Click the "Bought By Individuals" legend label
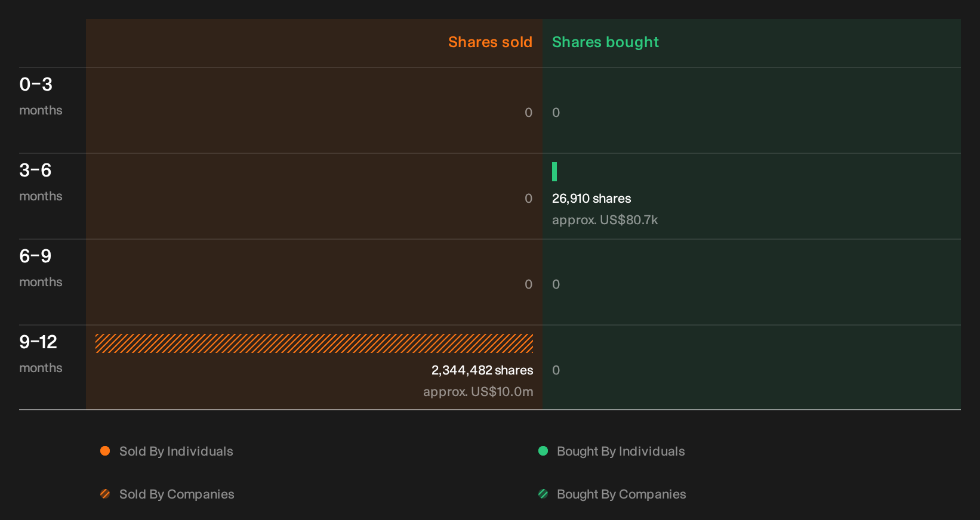Viewport: 980px width, 520px height. pos(621,451)
